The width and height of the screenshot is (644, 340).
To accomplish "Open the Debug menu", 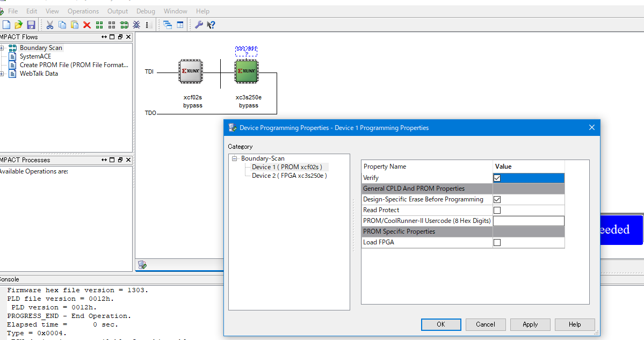I will pos(146,11).
